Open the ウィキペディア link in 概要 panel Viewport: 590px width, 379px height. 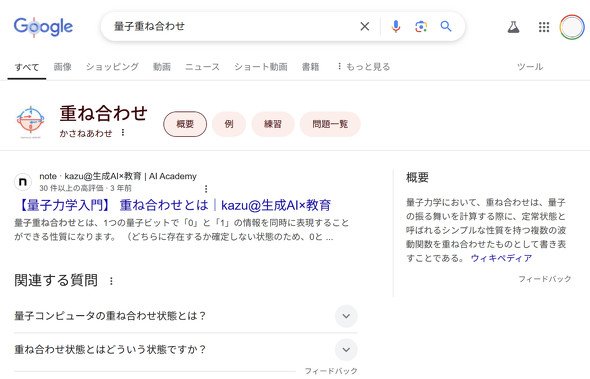click(x=501, y=258)
